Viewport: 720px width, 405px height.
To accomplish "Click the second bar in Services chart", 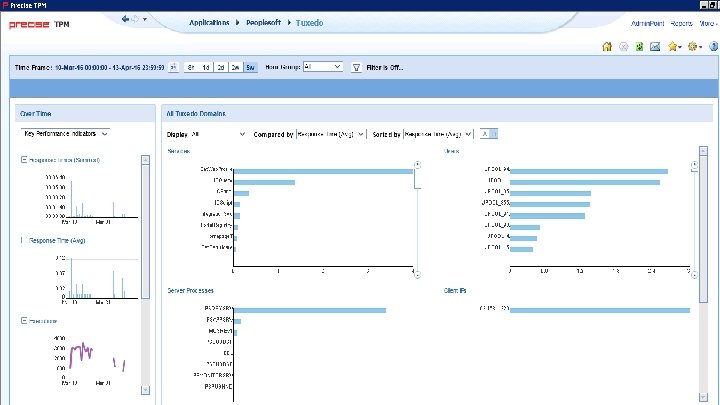I will coord(264,182).
